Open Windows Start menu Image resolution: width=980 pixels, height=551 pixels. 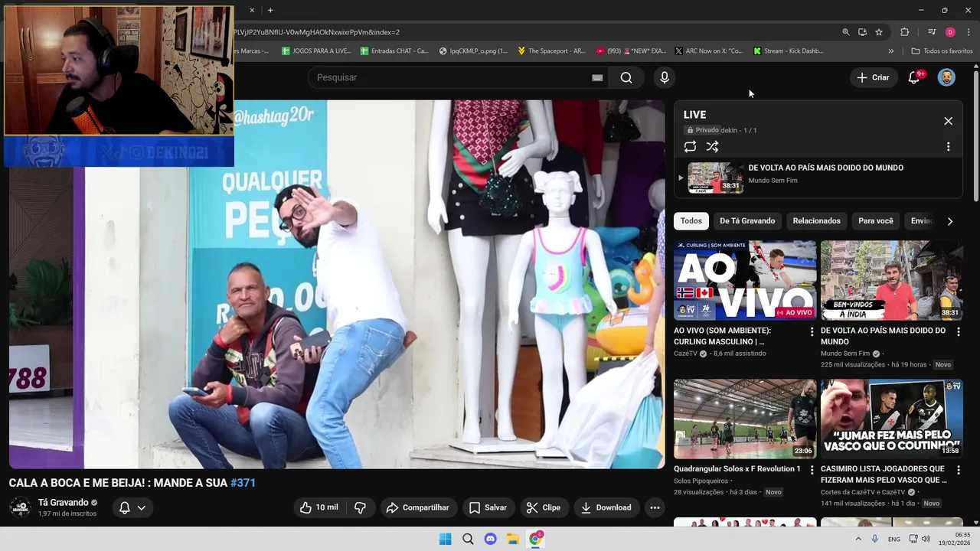(446, 539)
